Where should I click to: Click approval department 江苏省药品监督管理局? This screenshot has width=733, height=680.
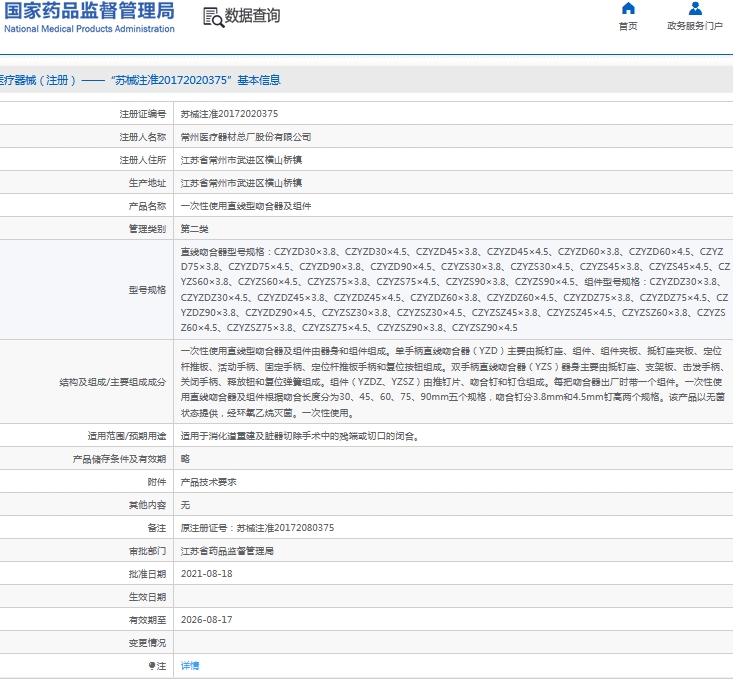[227, 551]
